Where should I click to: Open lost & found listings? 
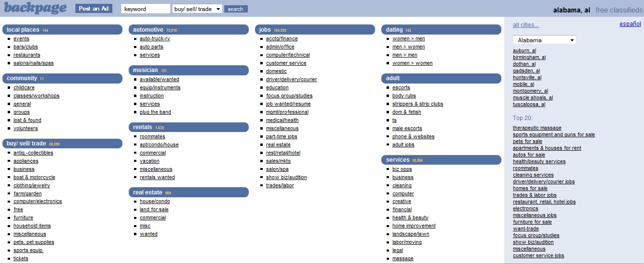click(27, 120)
